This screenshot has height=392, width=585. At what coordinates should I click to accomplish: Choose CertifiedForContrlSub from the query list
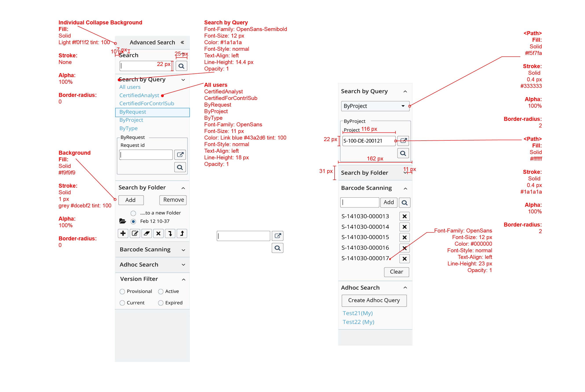click(147, 103)
